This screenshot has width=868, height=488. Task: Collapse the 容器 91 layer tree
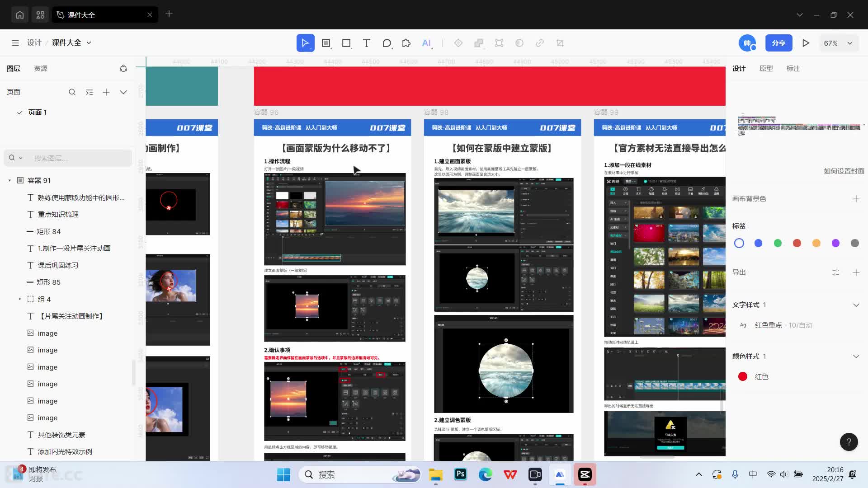[9, 181]
